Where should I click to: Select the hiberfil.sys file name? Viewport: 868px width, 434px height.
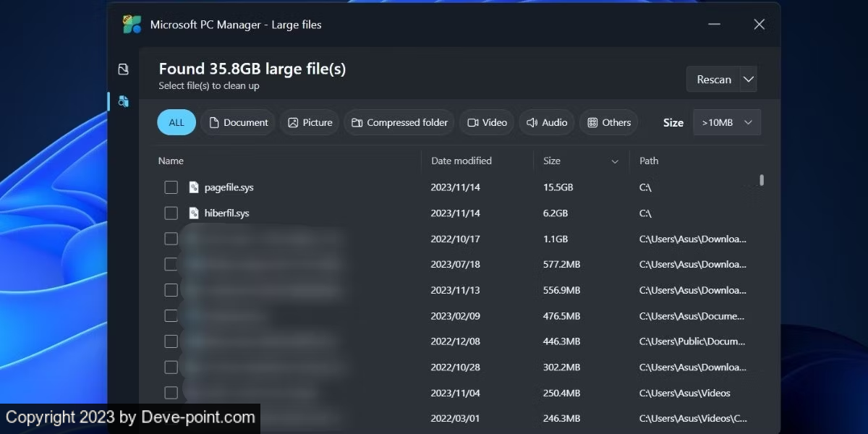click(x=226, y=213)
